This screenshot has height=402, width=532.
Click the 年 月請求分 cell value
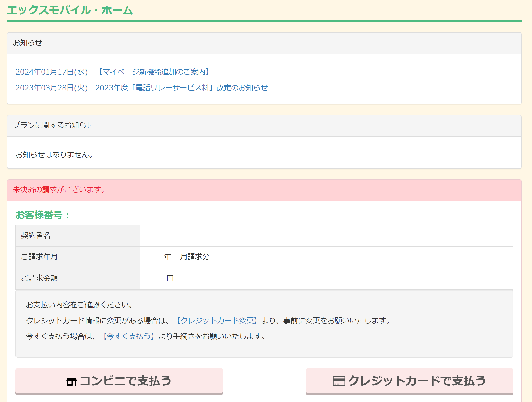tap(187, 257)
